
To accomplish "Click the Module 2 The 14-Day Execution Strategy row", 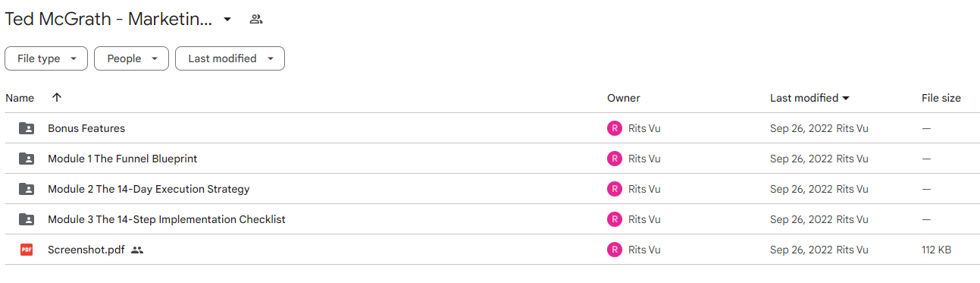I will [x=492, y=189].
